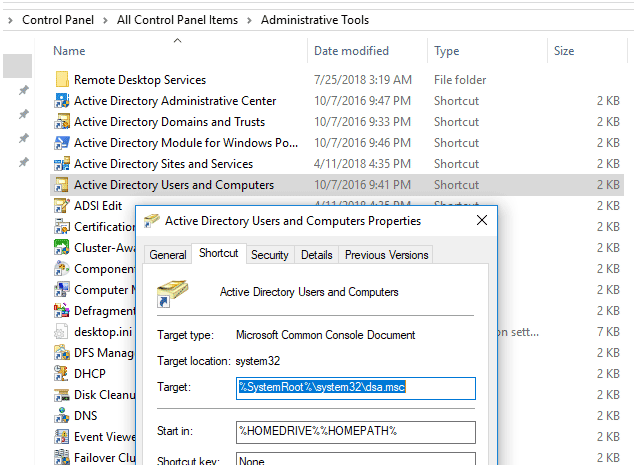Click the Active Directory Sites and Services icon
Screen dimensions: 643x470
tap(62, 163)
